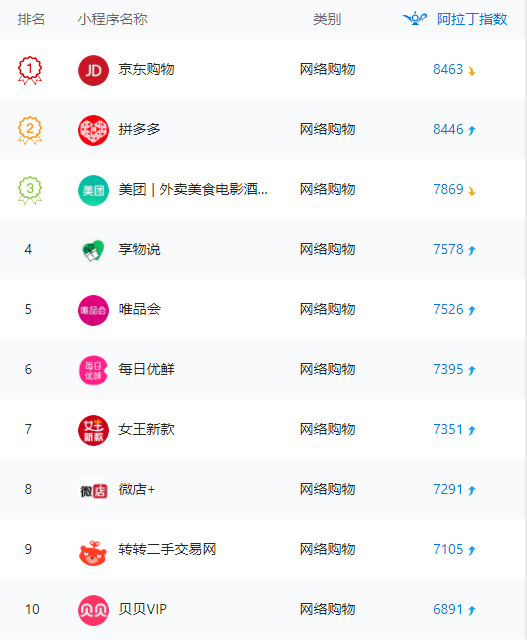527x640 pixels.
Task: Click the 拼多多 red heart logo
Action: coord(93,130)
